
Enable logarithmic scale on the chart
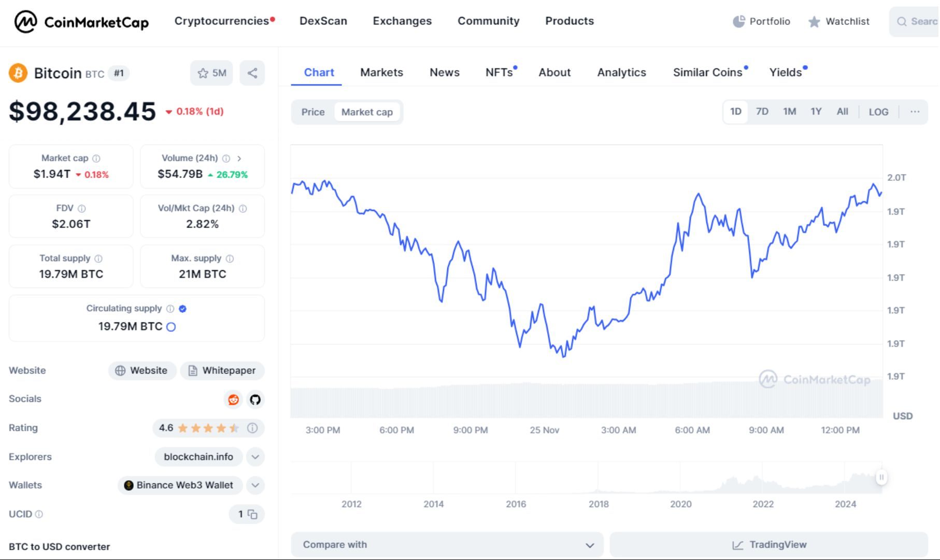pos(878,111)
